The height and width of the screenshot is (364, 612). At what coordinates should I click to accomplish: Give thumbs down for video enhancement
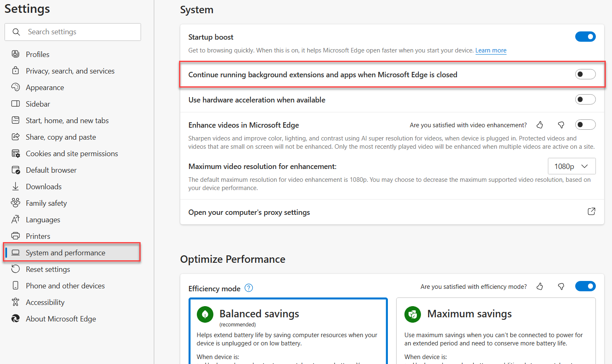(x=561, y=125)
